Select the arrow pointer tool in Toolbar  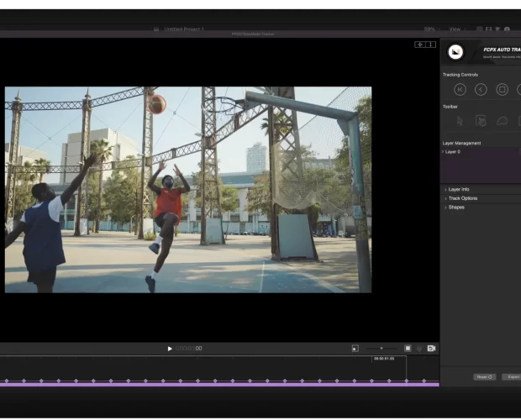click(460, 121)
